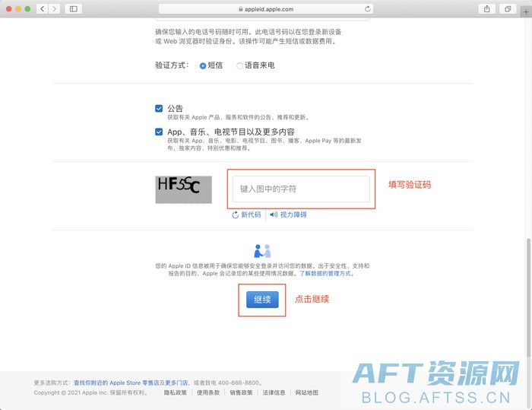532x410 pixels.
Task: Open the Share button in Safari toolbar
Action: coord(486,8)
